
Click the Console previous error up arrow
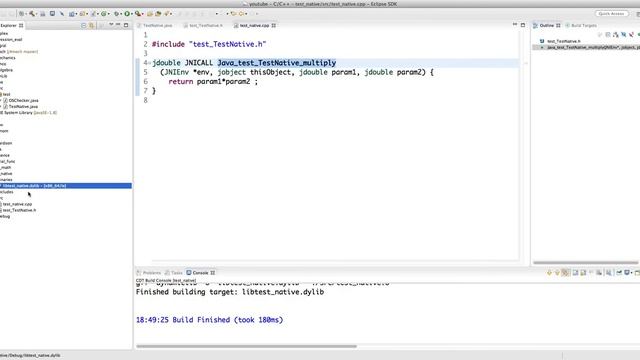tap(557, 273)
